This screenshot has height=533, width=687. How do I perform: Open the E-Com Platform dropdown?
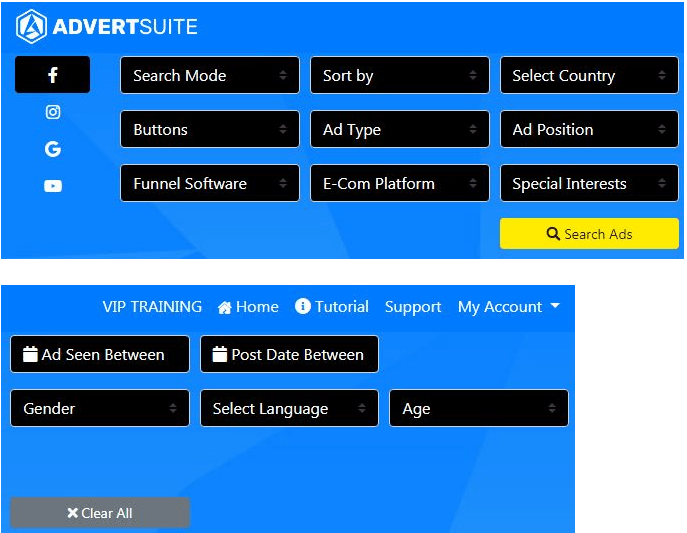(400, 183)
